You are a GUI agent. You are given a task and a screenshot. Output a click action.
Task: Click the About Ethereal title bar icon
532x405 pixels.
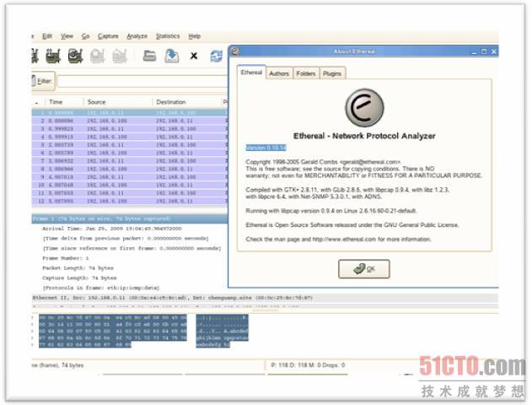pos(234,51)
